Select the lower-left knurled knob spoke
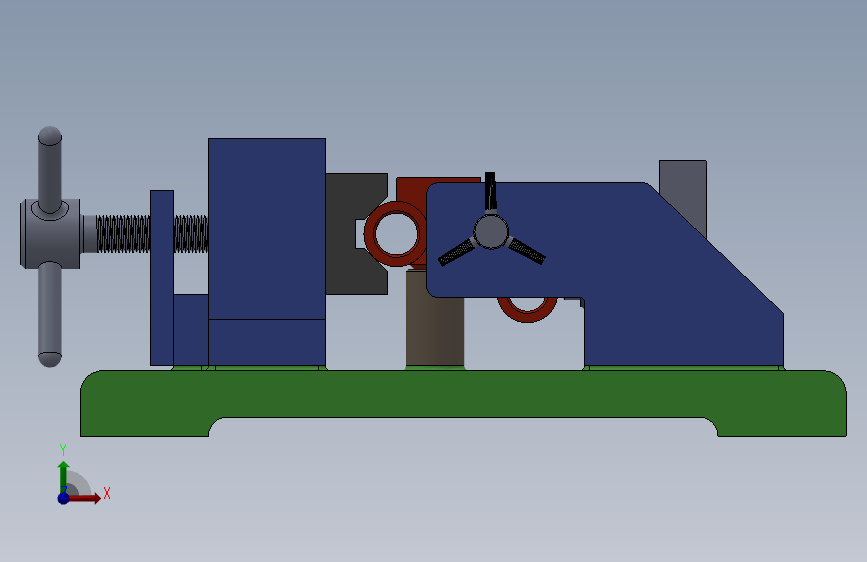The image size is (867, 562). point(457,252)
